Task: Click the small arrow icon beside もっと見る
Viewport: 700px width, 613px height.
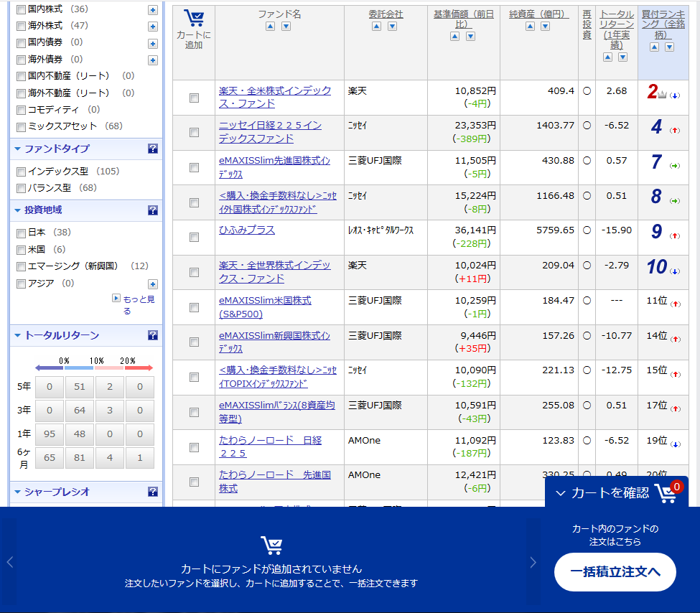Action: (116, 298)
